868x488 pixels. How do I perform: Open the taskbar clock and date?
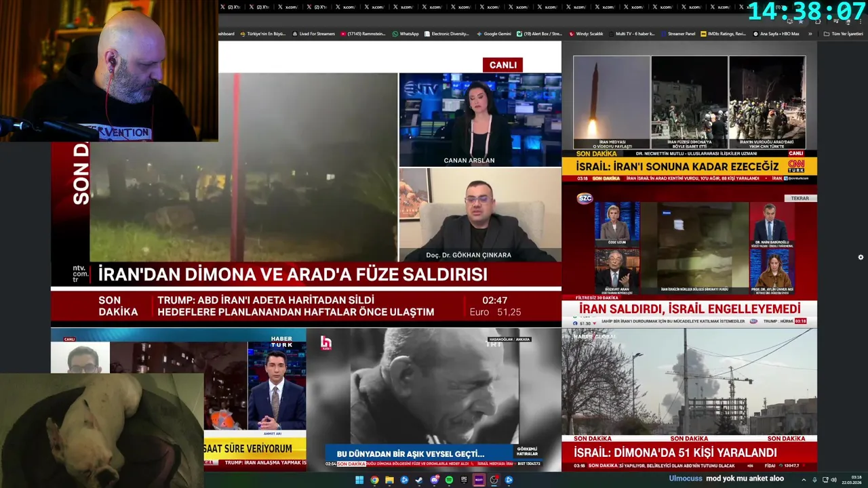[x=851, y=480]
